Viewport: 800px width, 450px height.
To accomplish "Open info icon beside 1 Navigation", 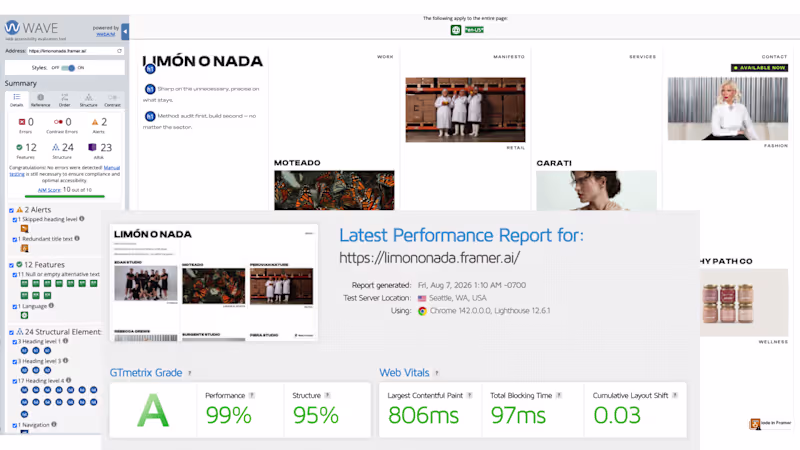I will click(x=54, y=424).
